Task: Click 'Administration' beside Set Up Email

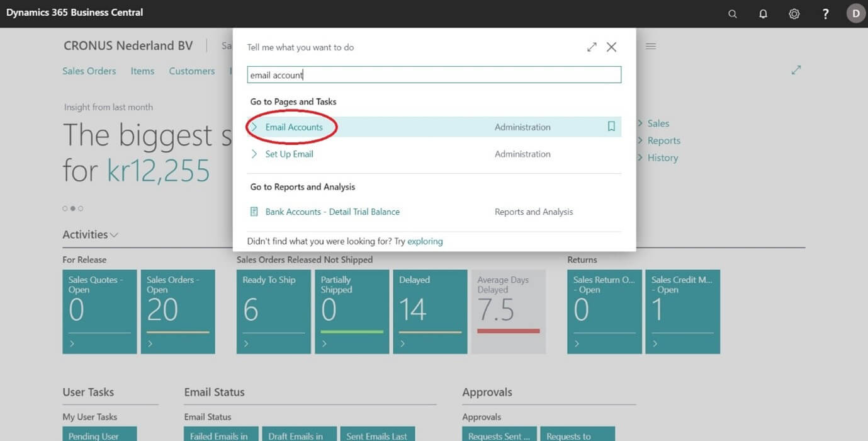Action: point(522,154)
